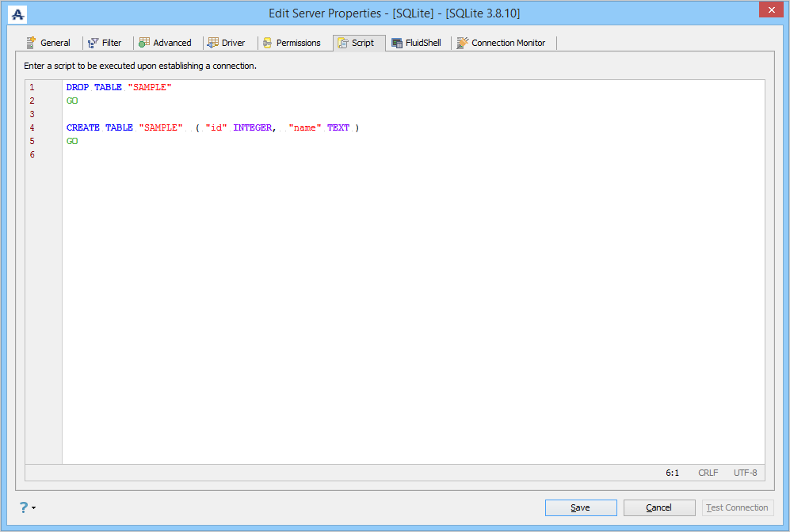Open the Filter tab

(x=105, y=43)
